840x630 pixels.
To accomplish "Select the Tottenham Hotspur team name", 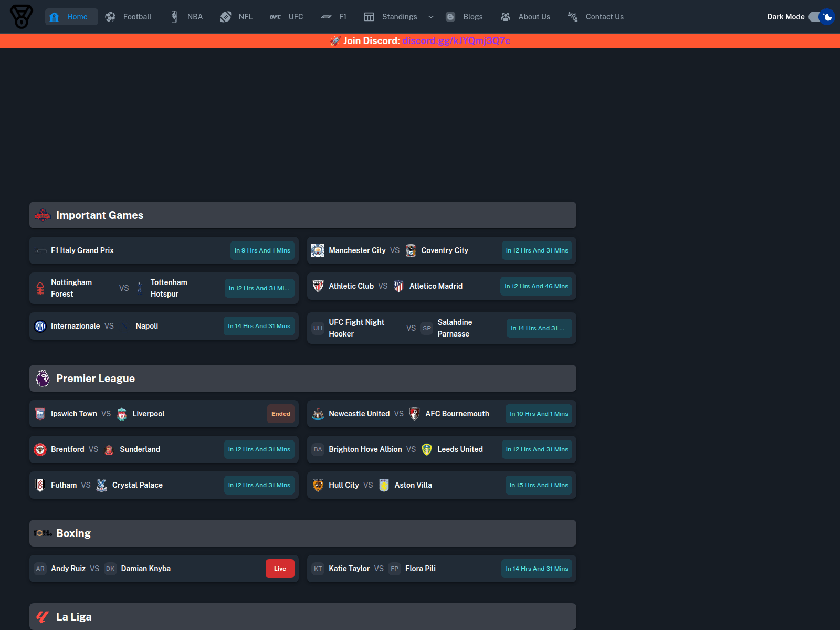I will [169, 288].
